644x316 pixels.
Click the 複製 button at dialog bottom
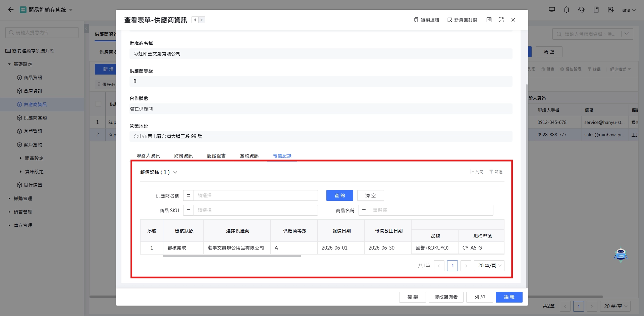tap(413, 297)
